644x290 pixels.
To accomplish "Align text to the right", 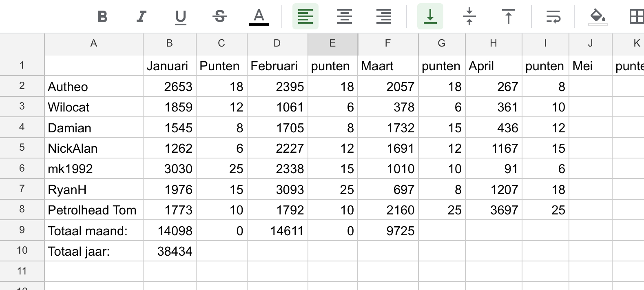I will click(384, 17).
